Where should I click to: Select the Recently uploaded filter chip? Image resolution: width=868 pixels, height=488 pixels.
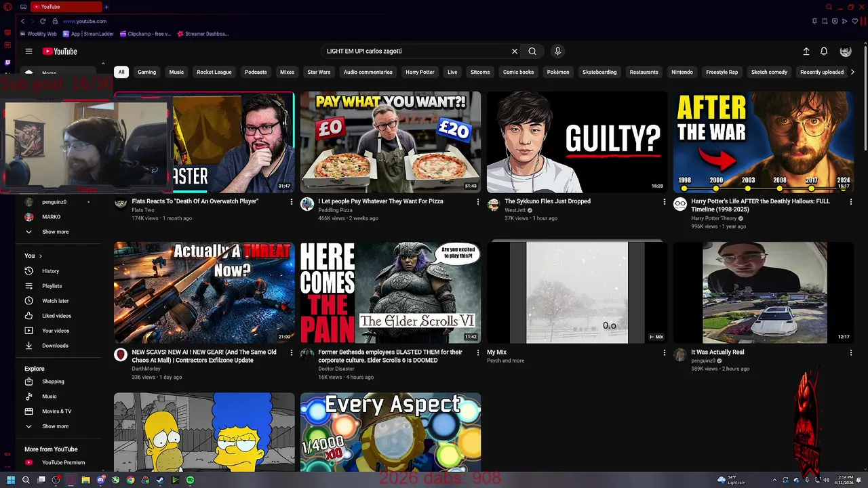click(x=822, y=72)
